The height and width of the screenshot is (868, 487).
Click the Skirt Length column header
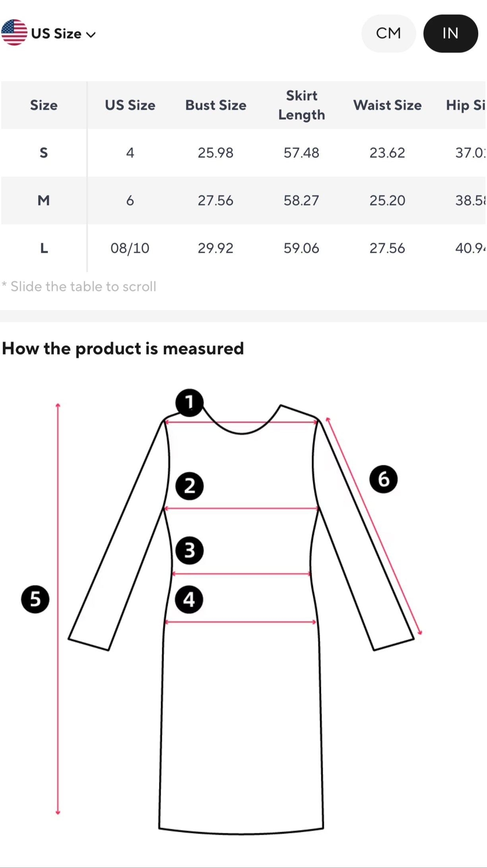(x=301, y=105)
